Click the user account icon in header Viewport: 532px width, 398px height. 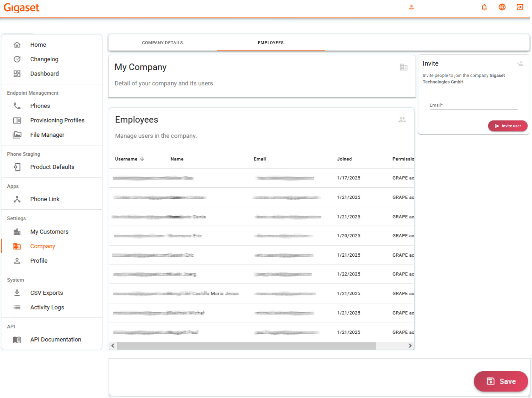pos(411,7)
